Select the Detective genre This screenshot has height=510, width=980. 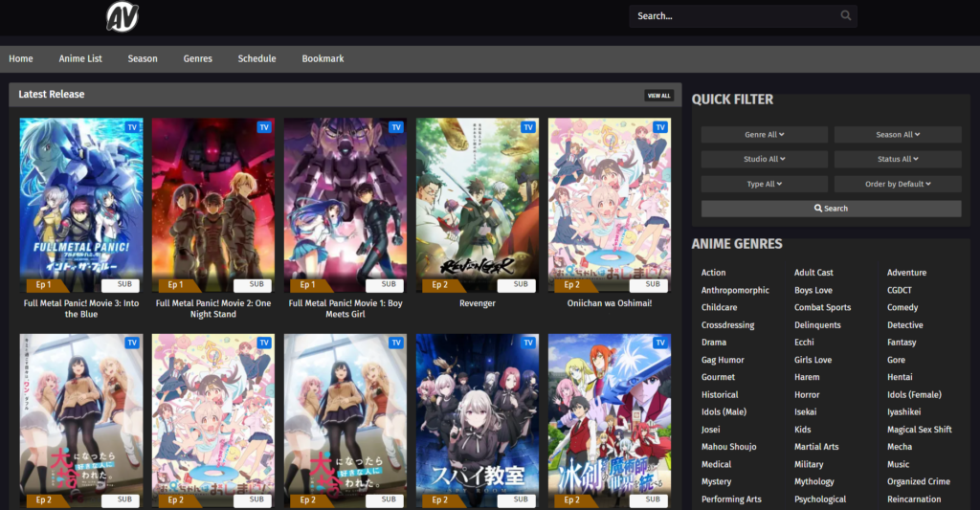click(x=905, y=325)
